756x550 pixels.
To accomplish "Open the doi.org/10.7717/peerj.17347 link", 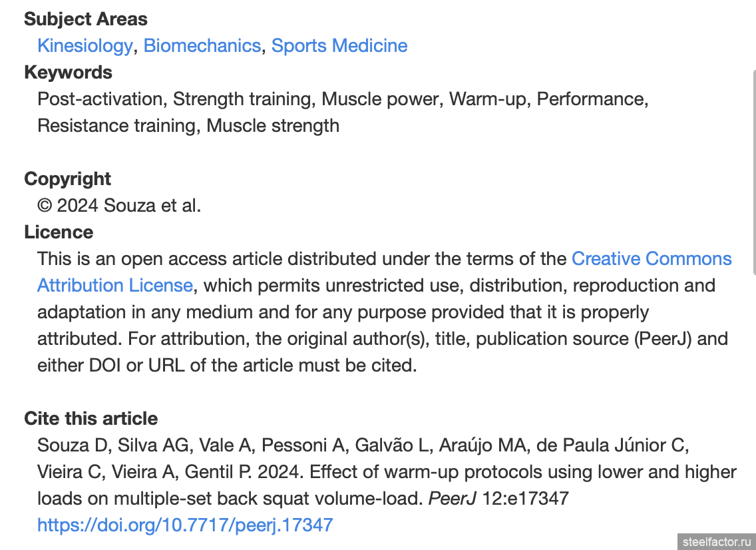I will pos(185,525).
